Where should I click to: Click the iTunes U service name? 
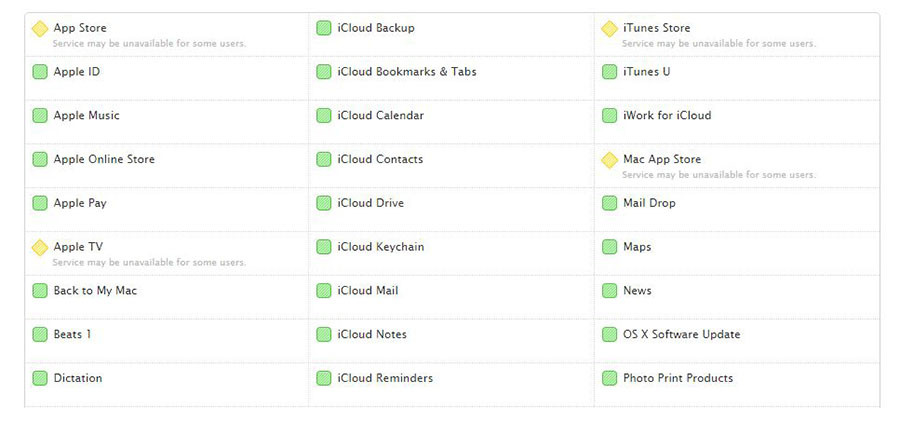tap(646, 72)
